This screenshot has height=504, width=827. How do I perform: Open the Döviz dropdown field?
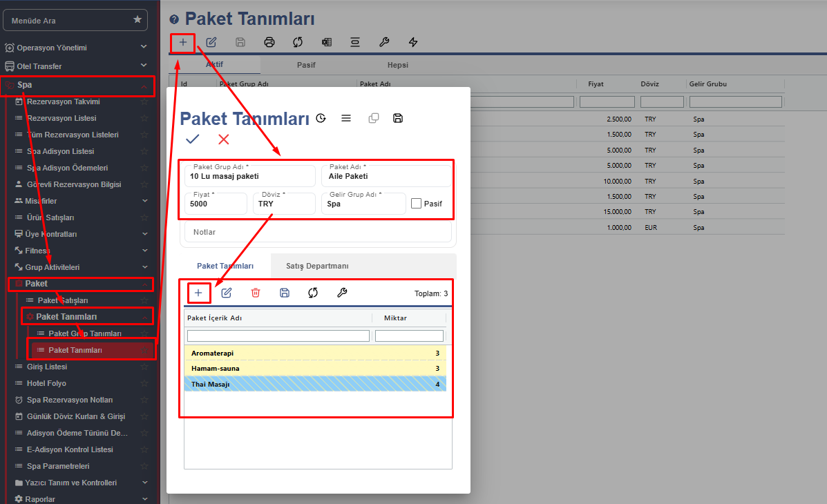[283, 204]
